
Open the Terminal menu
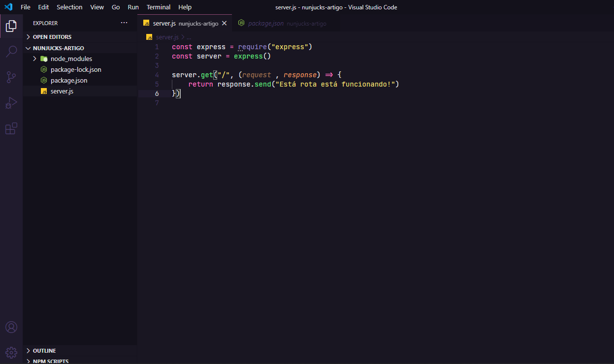pyautogui.click(x=159, y=7)
